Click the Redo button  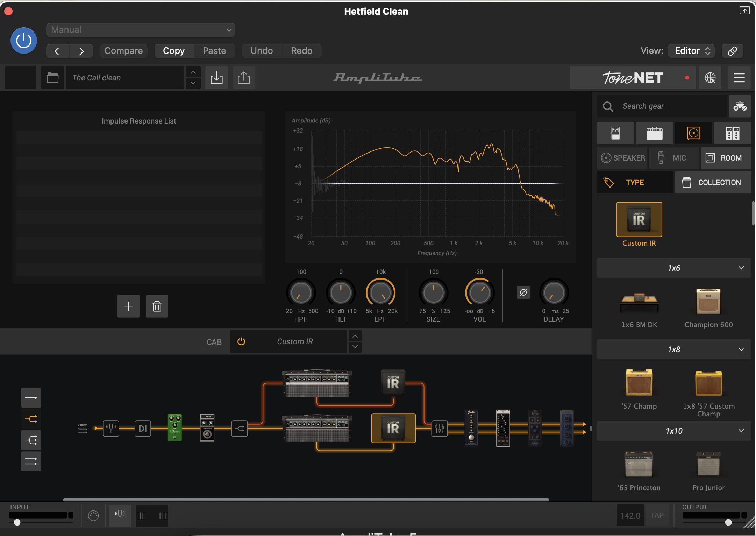click(301, 51)
